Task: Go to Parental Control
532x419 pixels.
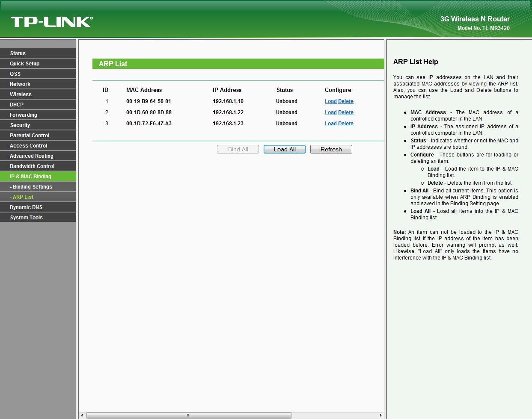Action: (38, 136)
